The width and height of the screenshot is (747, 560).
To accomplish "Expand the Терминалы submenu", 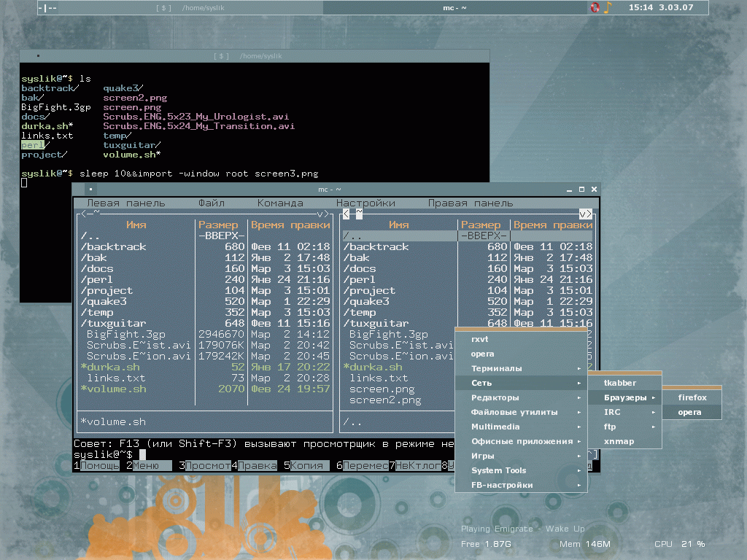I will tap(521, 368).
